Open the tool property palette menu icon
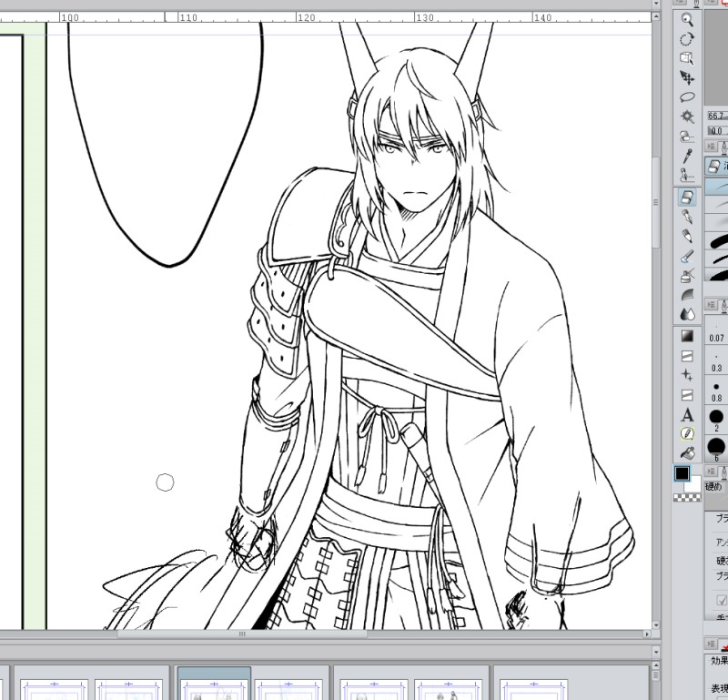Image resolution: width=728 pixels, height=700 pixels. 712,472
